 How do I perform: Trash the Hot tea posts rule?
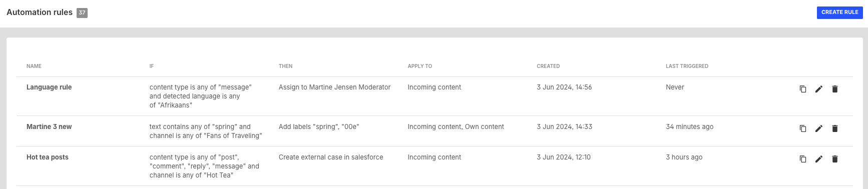835,159
